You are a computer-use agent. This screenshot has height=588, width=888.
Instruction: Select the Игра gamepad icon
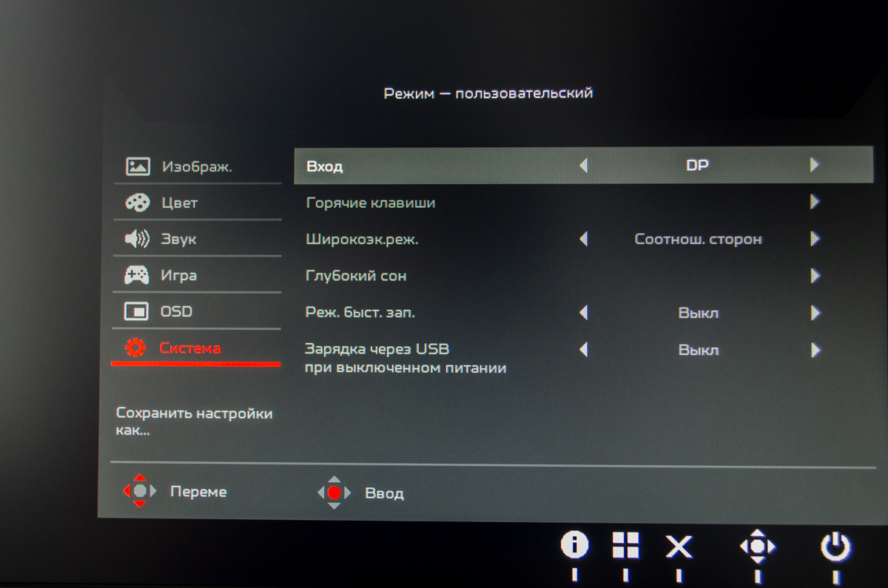137,276
